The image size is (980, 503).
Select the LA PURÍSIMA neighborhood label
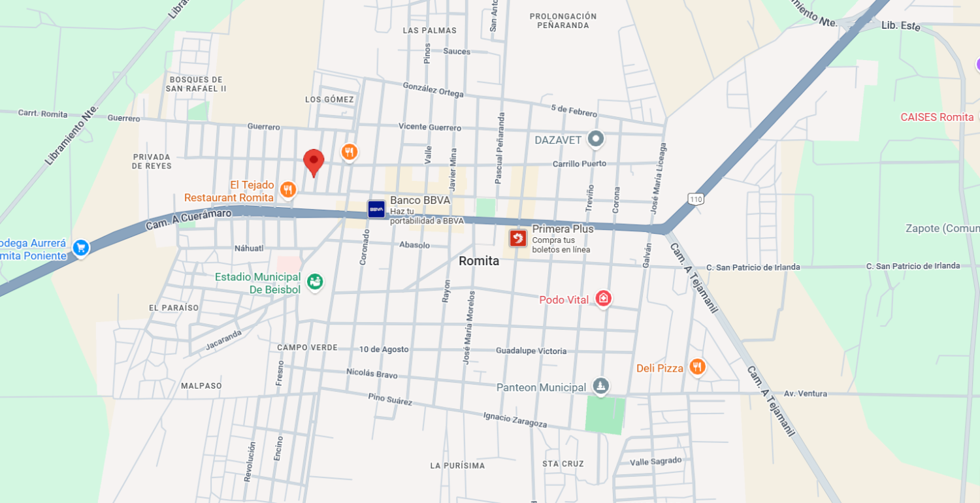point(457,466)
